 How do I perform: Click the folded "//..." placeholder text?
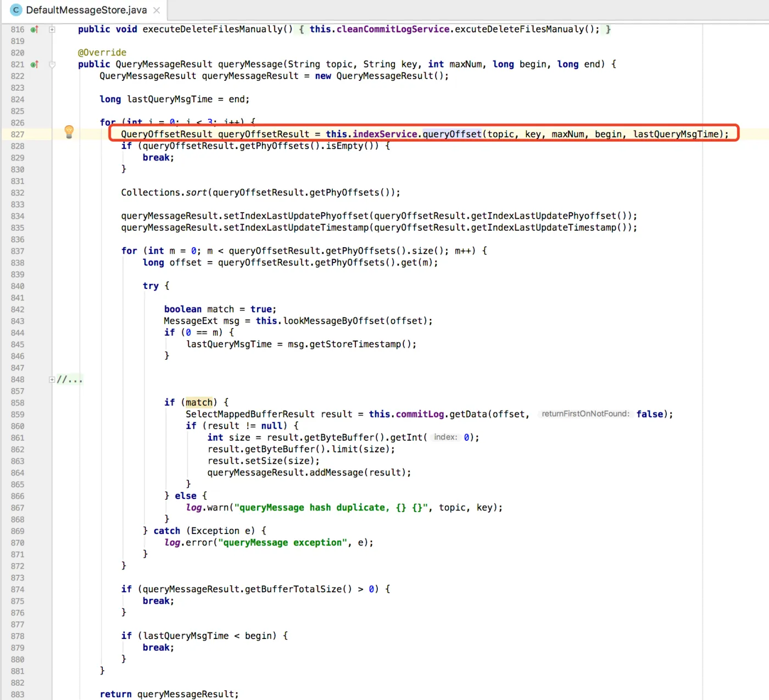70,379
